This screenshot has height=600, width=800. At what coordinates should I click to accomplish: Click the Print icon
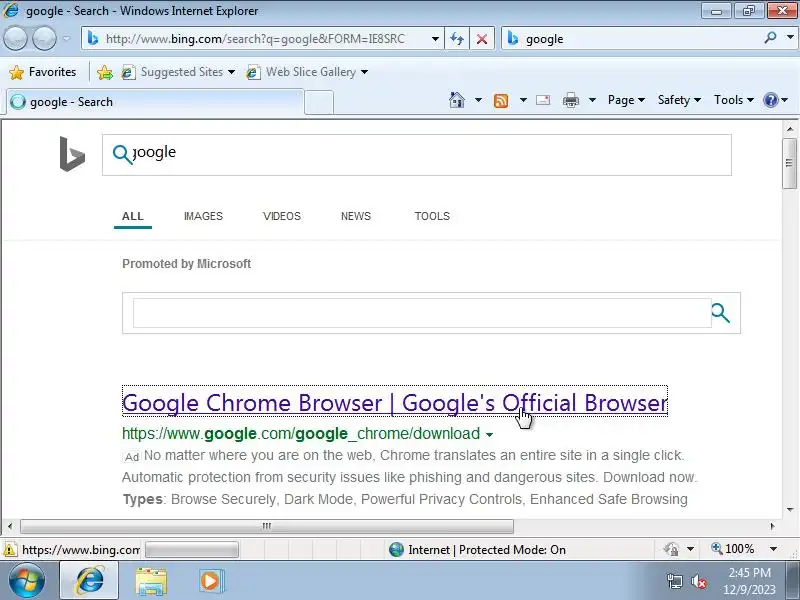pyautogui.click(x=571, y=101)
